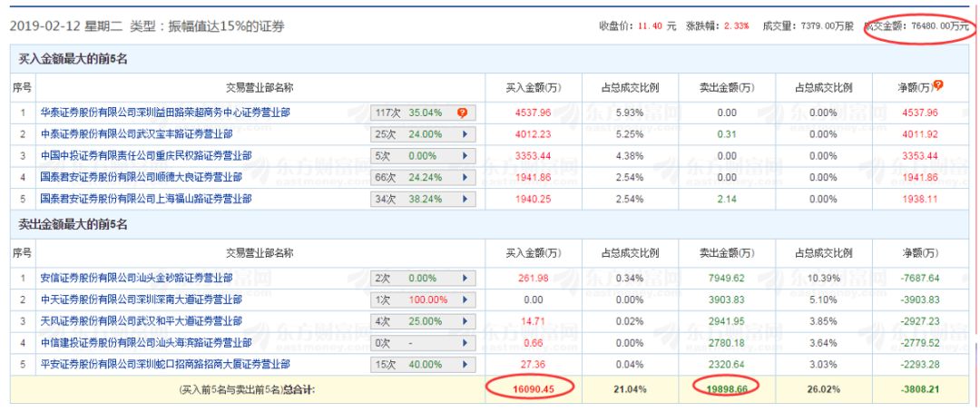Click the orange icon next to the top 净额(万) header
This screenshot has height=412, width=980.
(938, 86)
